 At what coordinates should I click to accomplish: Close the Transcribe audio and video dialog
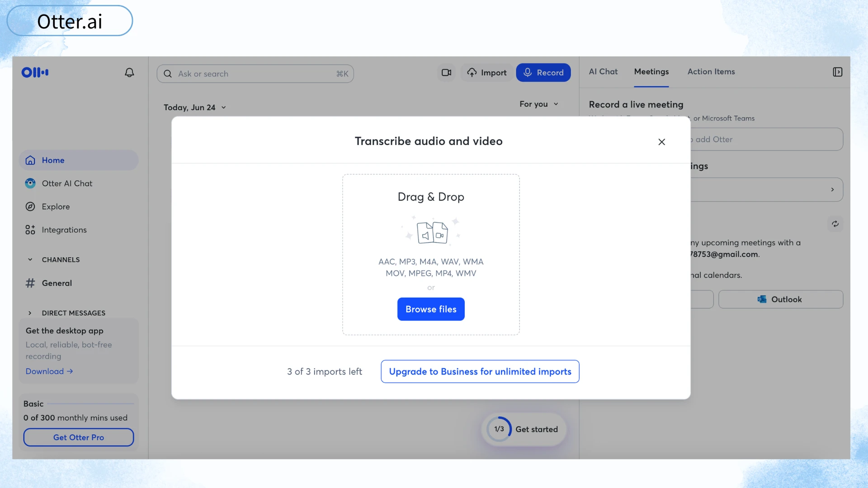661,142
